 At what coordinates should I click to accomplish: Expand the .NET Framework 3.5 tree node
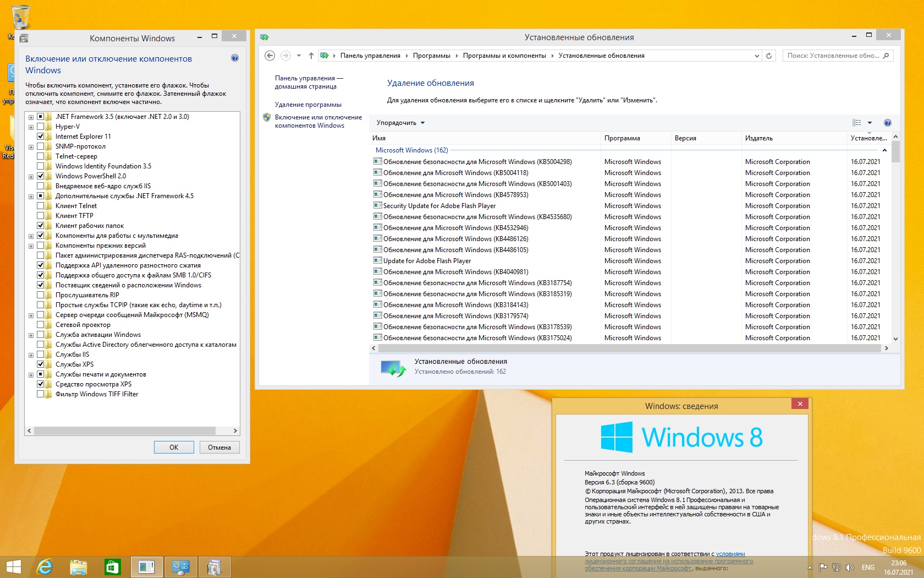click(x=31, y=117)
